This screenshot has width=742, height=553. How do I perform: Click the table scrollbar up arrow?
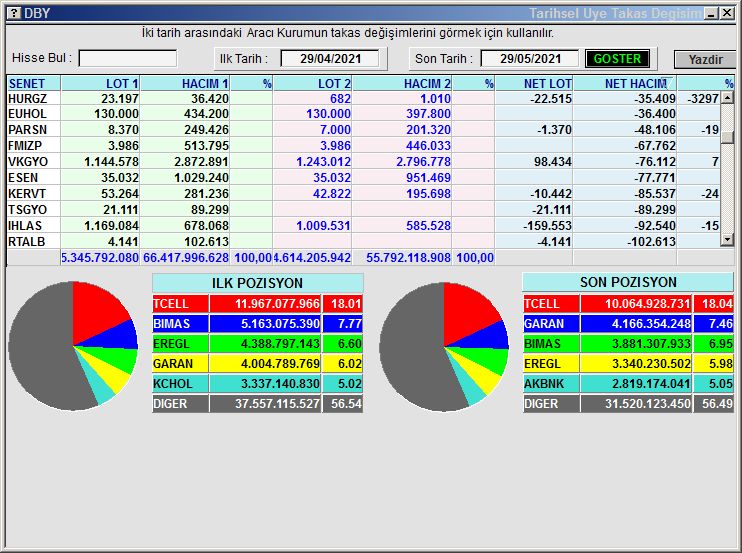pyautogui.click(x=727, y=98)
